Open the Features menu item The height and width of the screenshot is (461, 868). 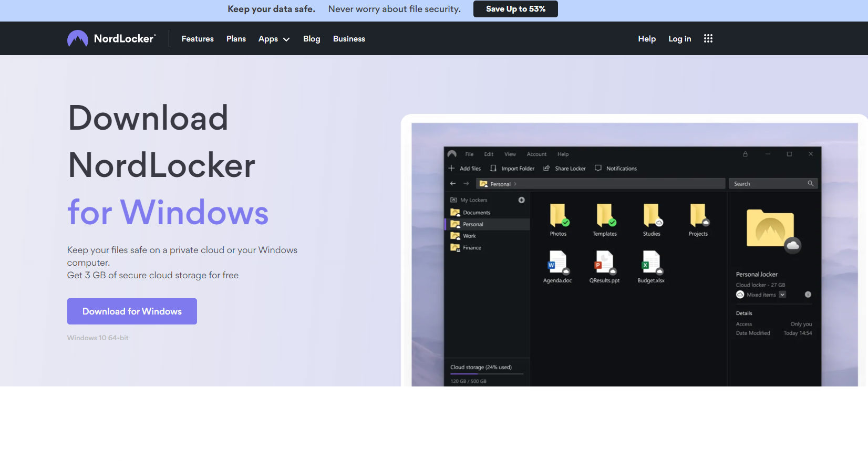coord(198,39)
